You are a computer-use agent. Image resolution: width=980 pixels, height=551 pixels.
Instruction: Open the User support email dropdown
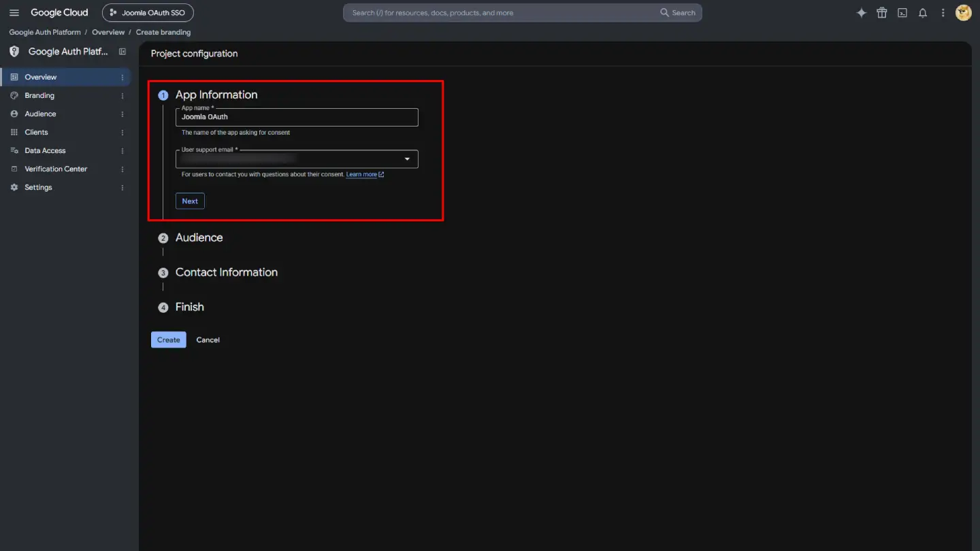point(297,159)
